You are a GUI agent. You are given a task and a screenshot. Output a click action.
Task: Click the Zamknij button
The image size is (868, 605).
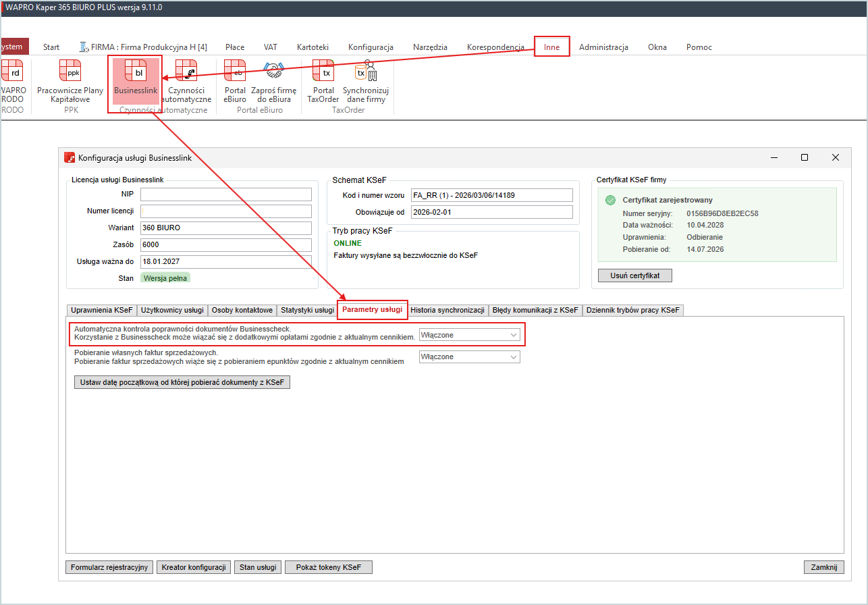pyautogui.click(x=823, y=567)
